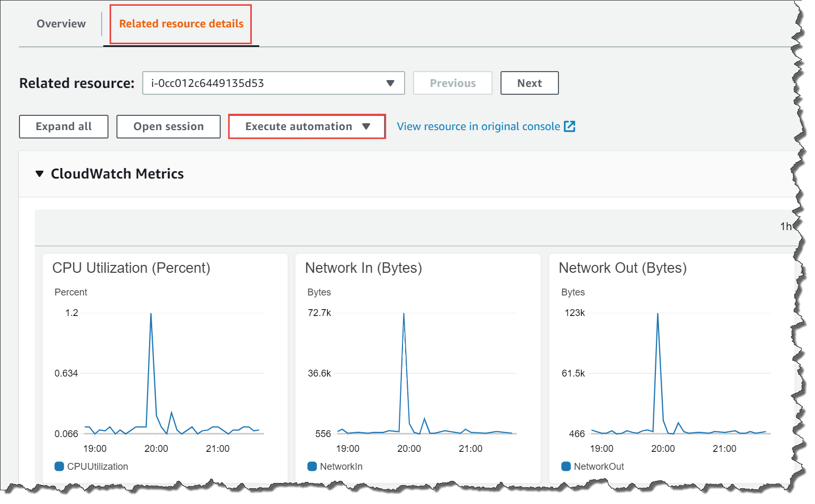Click the NetworkIn legend color swatch
Viewport: 815px width, 504px height.
point(312,466)
